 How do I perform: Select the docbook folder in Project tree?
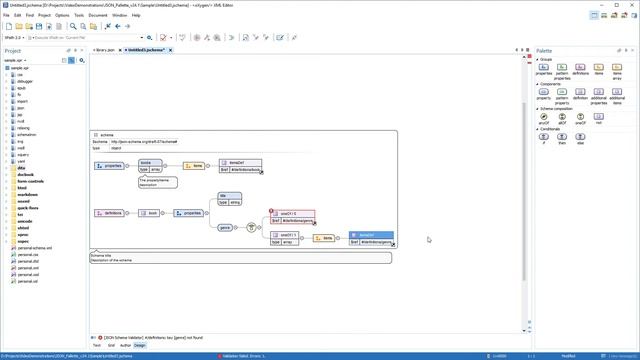[x=25, y=175]
